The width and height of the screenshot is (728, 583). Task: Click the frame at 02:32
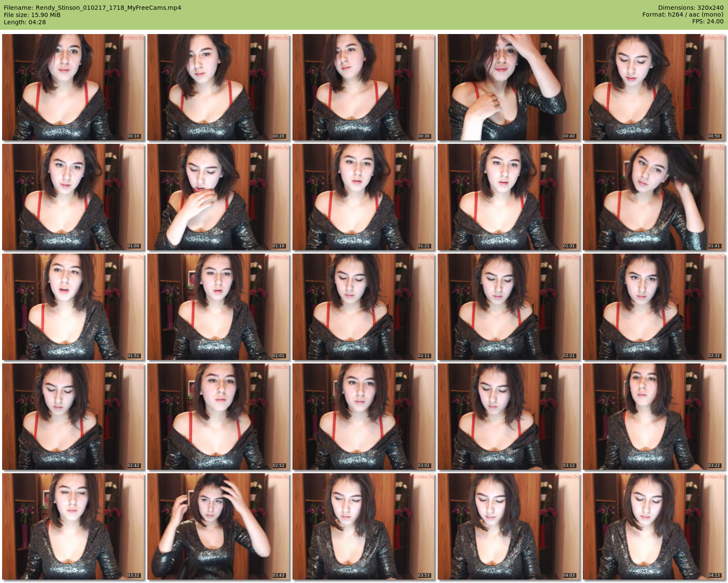[x=654, y=307]
